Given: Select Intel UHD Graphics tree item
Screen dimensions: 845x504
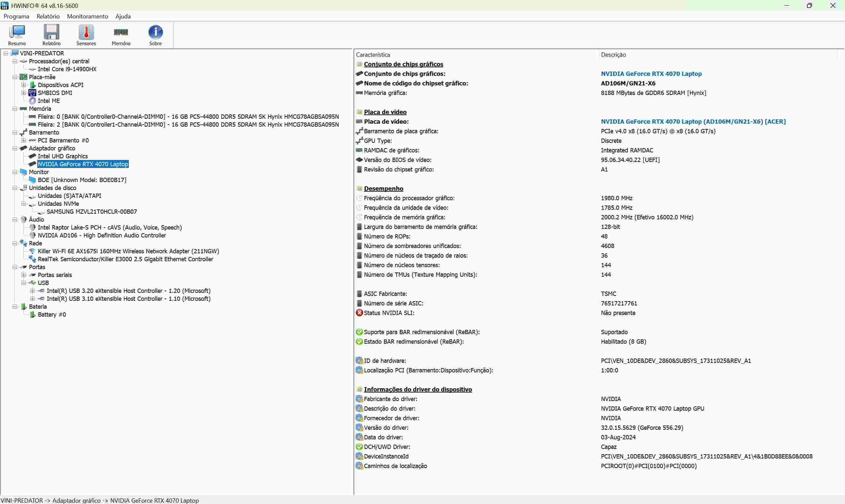Looking at the screenshot, I should [62, 156].
